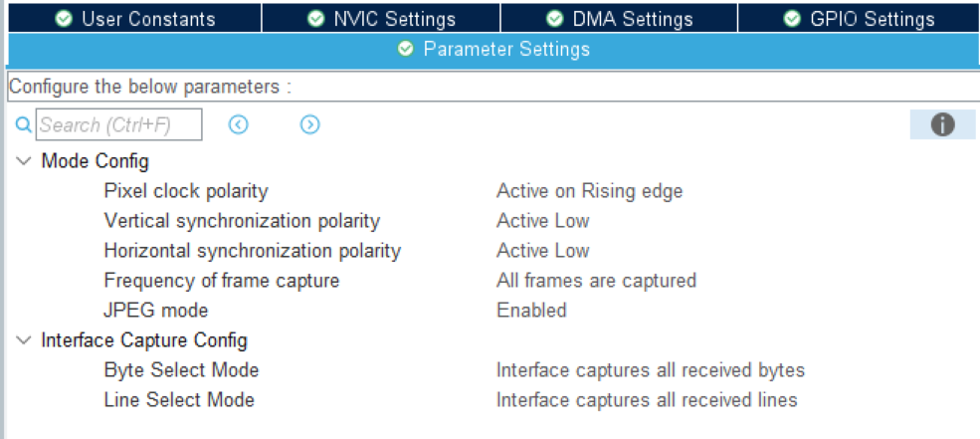Screen dimensions: 980x439
Task: Switch to the NVIC Settings tab
Action: pos(381,19)
